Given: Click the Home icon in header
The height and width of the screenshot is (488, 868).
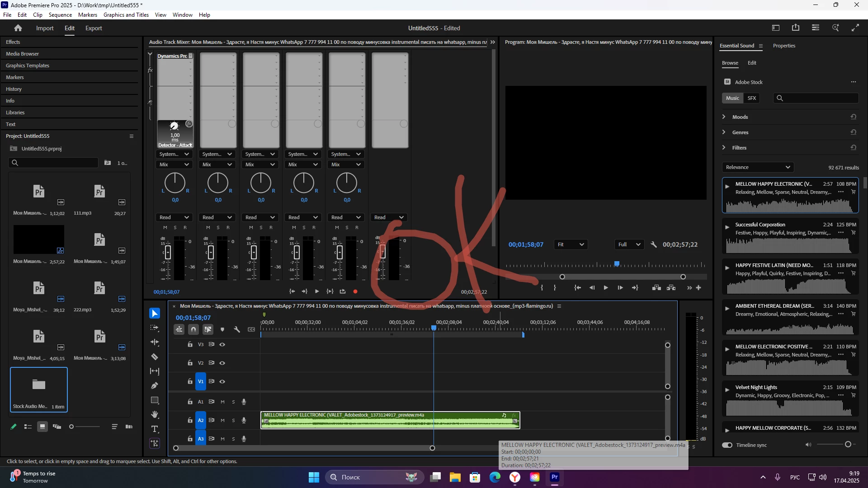Looking at the screenshot, I should coord(18,28).
